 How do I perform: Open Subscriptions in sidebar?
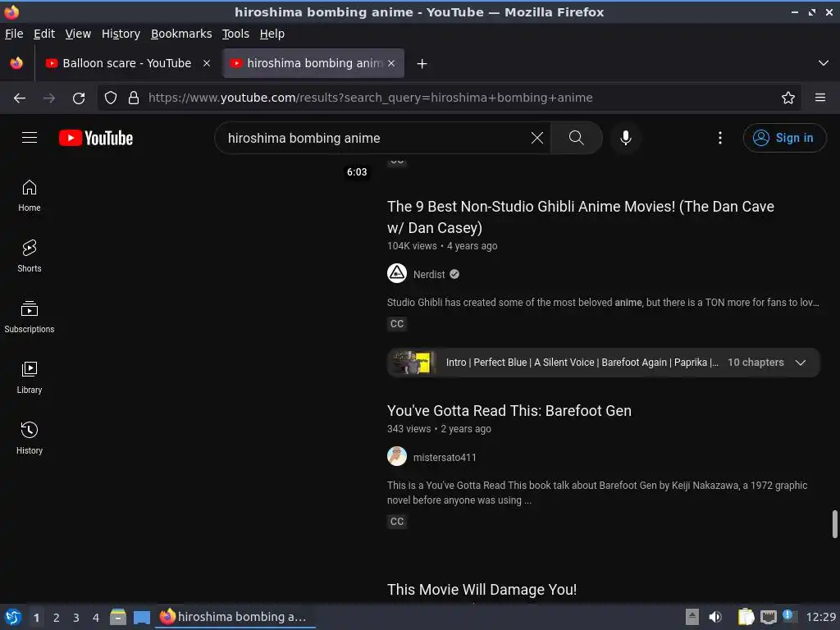30,317
